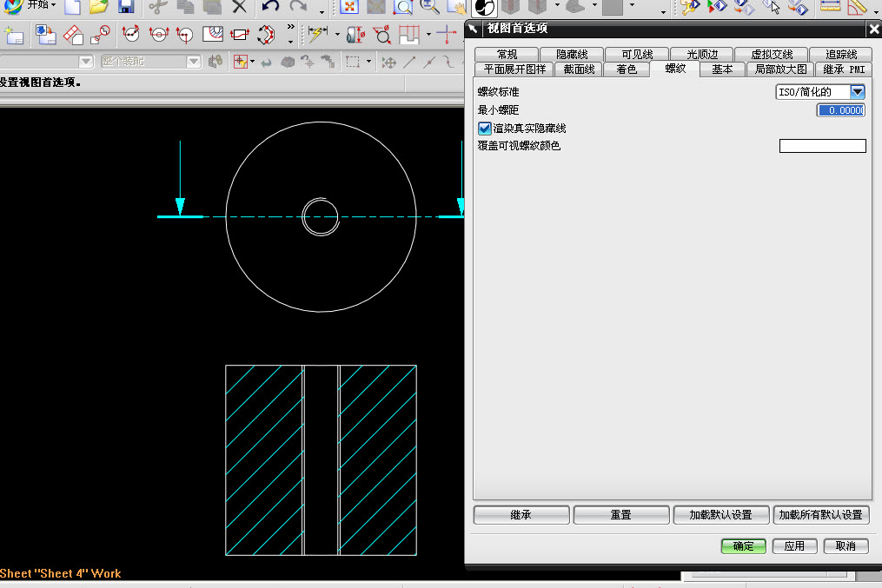This screenshot has height=588, width=882.
Task: Switch to the 光顺边 tab
Action: coord(702,54)
